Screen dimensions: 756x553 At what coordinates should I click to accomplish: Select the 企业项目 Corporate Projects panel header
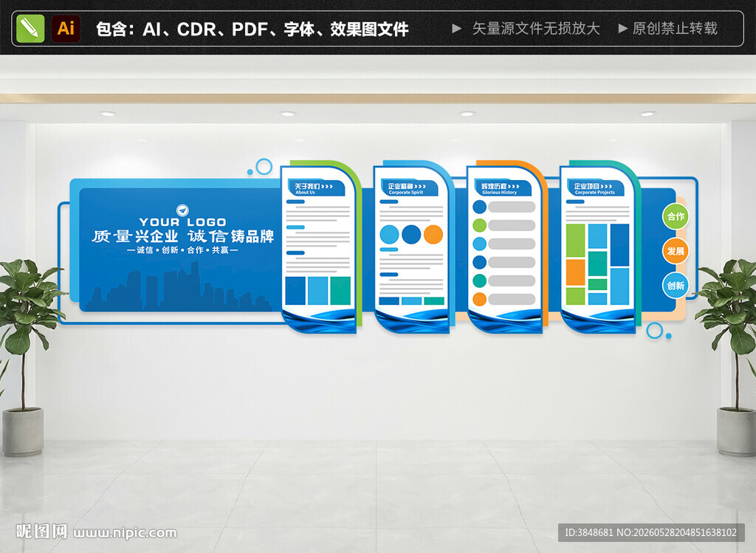[x=595, y=188]
